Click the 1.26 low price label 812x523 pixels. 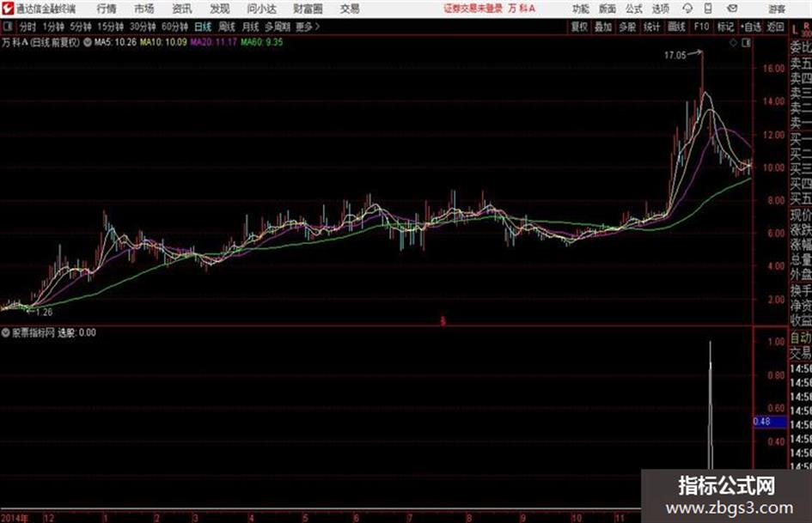pyautogui.click(x=44, y=312)
